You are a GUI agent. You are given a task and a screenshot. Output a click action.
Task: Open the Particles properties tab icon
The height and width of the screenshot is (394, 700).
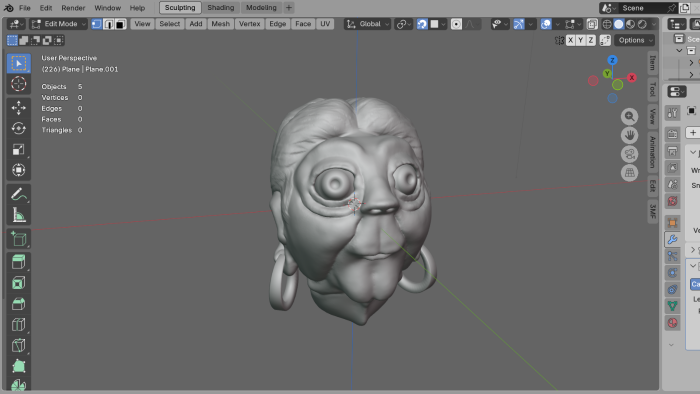[x=672, y=256]
